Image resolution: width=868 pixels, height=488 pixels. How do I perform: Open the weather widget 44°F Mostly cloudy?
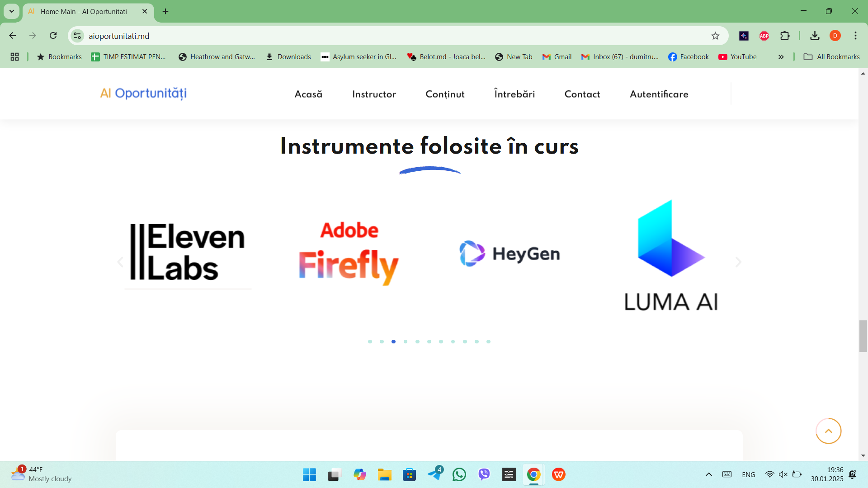click(42, 474)
